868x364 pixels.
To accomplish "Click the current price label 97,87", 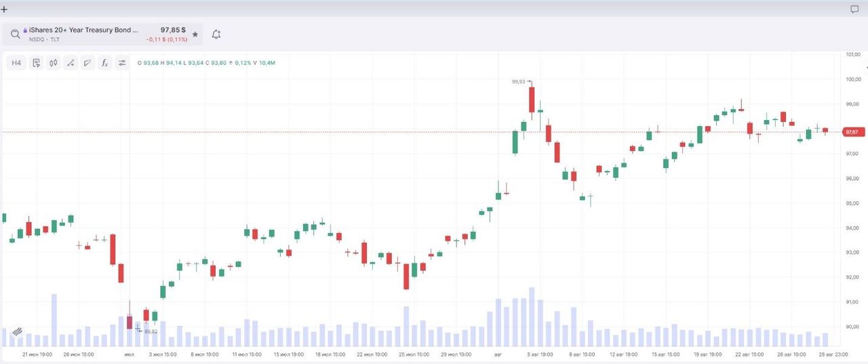I will (851, 132).
